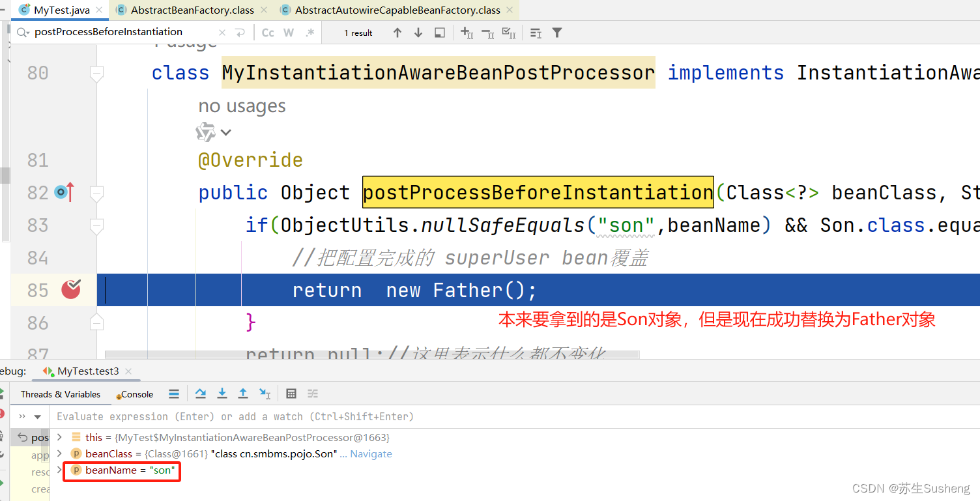Open the frames dropdown triangle
Viewport: 980px width, 501px height.
tap(38, 416)
